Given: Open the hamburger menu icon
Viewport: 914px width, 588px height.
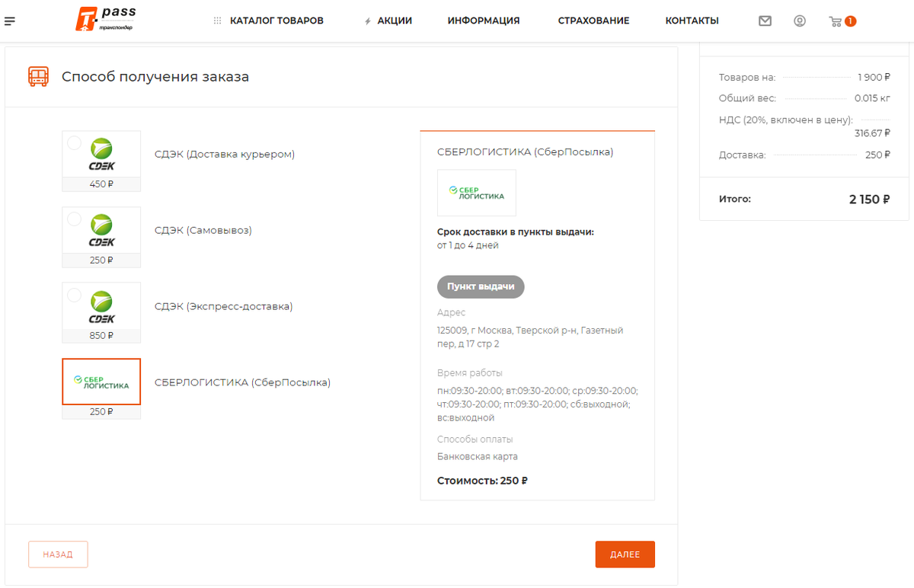Looking at the screenshot, I should tap(10, 21).
